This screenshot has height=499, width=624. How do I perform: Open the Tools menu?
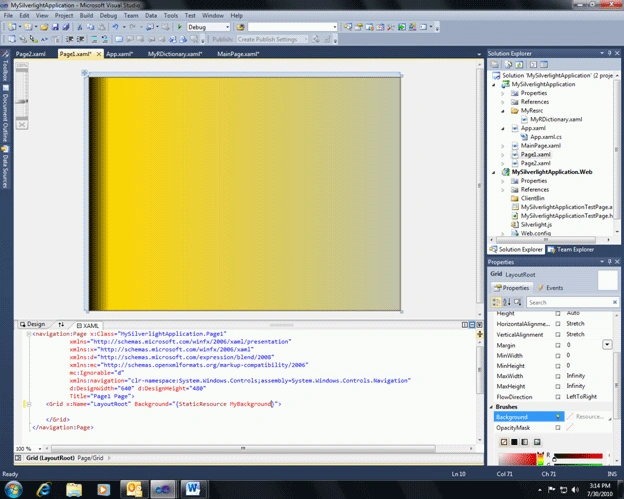pyautogui.click(x=171, y=16)
